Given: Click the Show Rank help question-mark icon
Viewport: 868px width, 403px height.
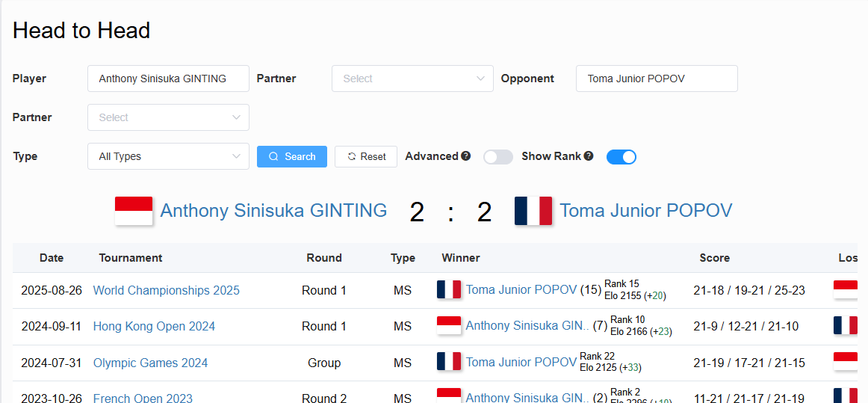Looking at the screenshot, I should pos(589,156).
